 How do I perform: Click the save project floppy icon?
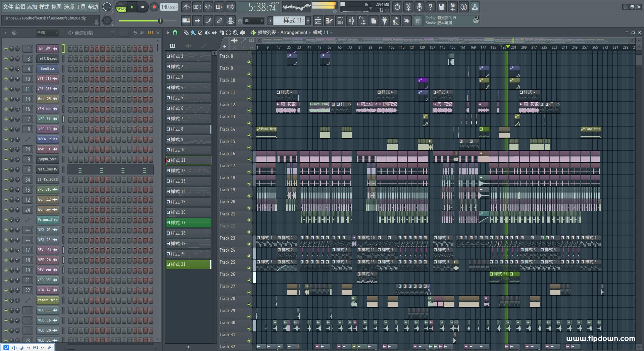click(441, 7)
